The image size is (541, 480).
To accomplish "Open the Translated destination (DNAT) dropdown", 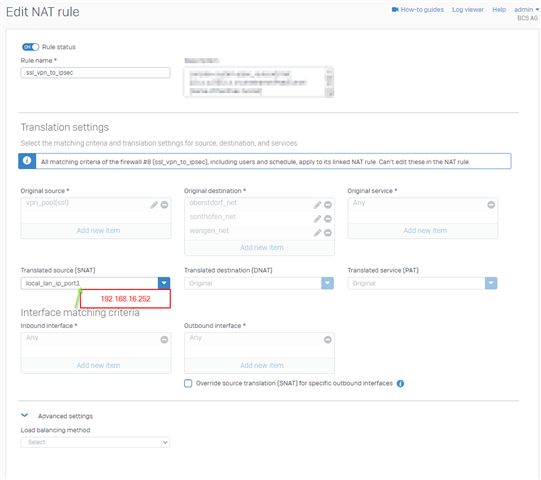I will 327,283.
